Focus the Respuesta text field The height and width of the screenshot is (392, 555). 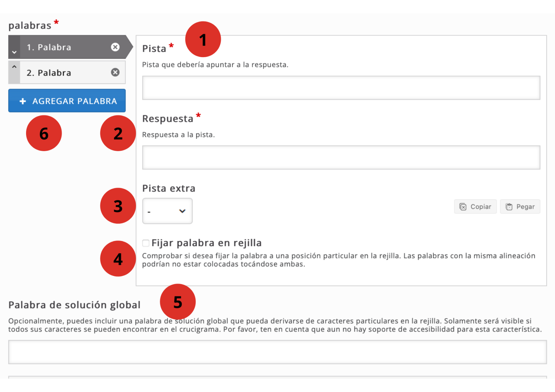click(341, 157)
